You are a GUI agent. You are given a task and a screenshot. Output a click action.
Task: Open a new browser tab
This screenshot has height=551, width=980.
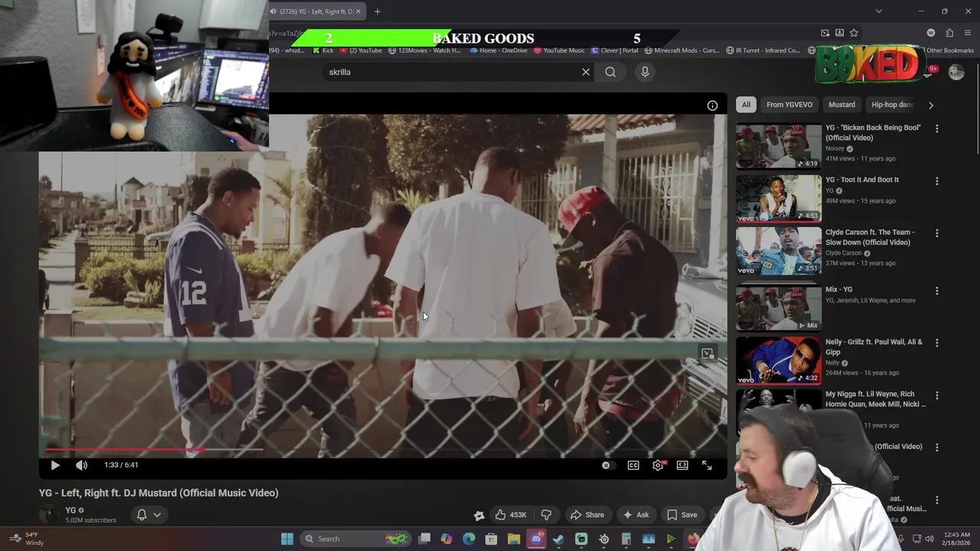(x=377, y=11)
